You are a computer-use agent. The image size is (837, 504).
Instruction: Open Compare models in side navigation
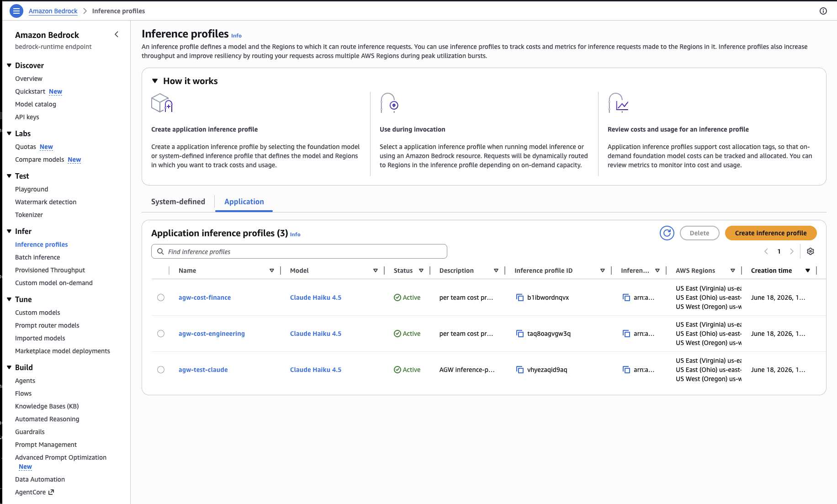(40, 159)
